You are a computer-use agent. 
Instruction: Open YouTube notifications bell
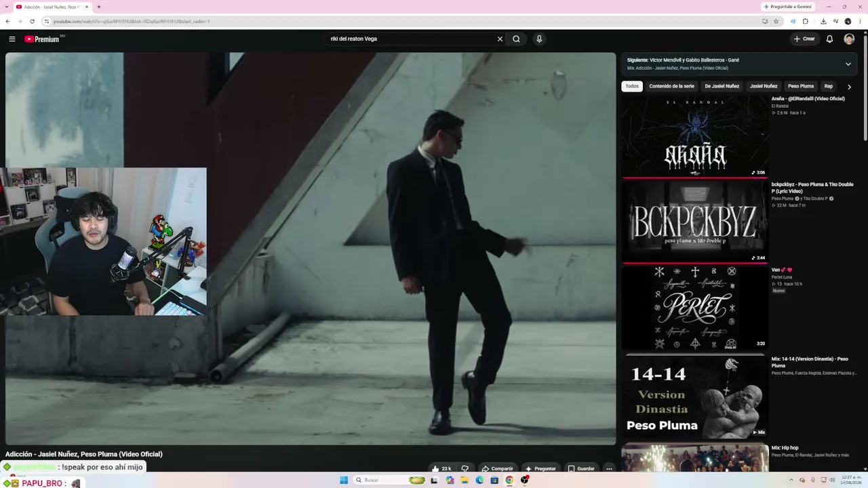pos(829,39)
